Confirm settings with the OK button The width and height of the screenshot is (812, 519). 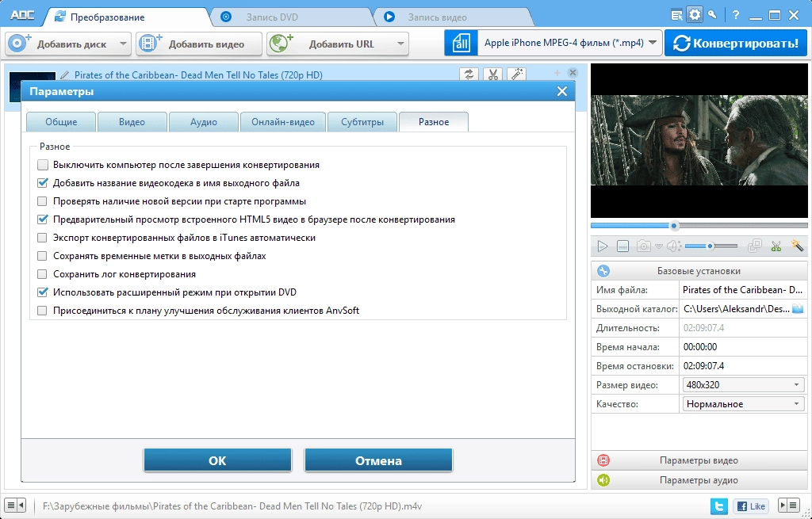(x=217, y=460)
